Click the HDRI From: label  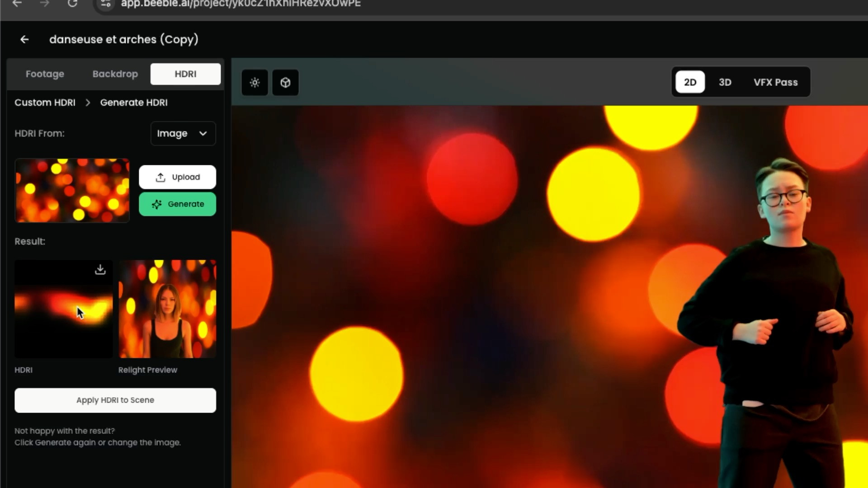[39, 133]
